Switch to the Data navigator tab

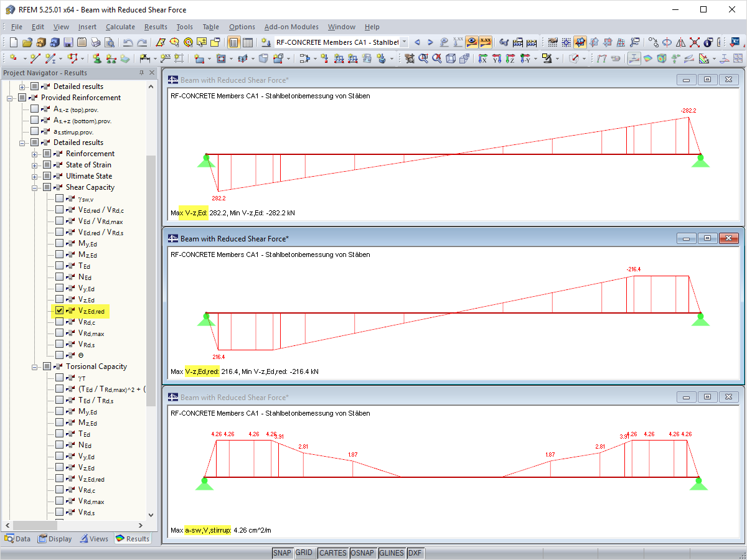pos(17,539)
